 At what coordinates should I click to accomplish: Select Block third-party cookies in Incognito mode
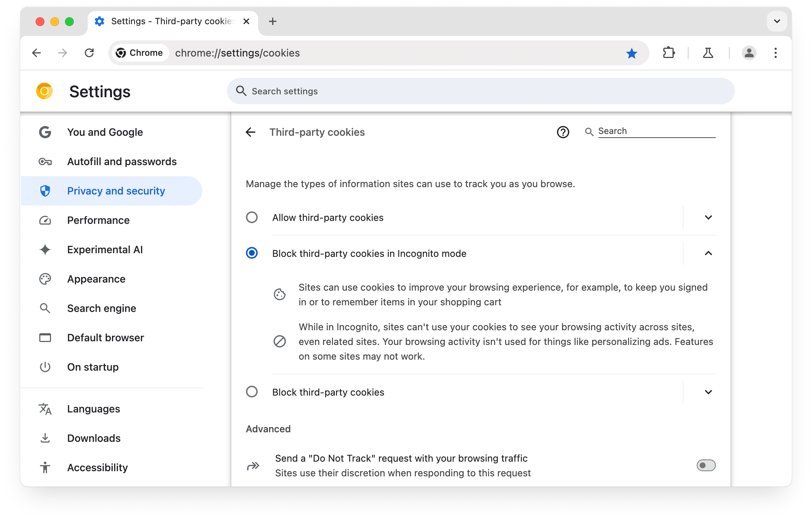[252, 252]
